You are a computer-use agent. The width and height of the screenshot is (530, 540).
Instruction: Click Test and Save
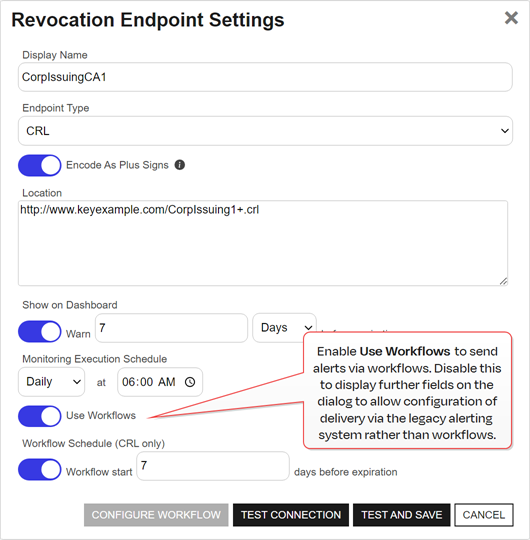click(402, 515)
